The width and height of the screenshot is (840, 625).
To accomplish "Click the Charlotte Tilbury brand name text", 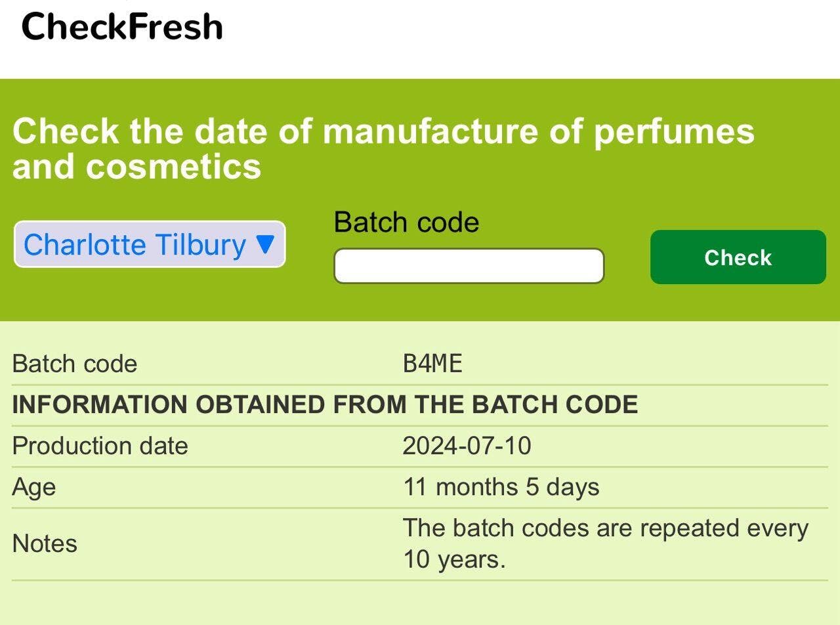I will 135,244.
